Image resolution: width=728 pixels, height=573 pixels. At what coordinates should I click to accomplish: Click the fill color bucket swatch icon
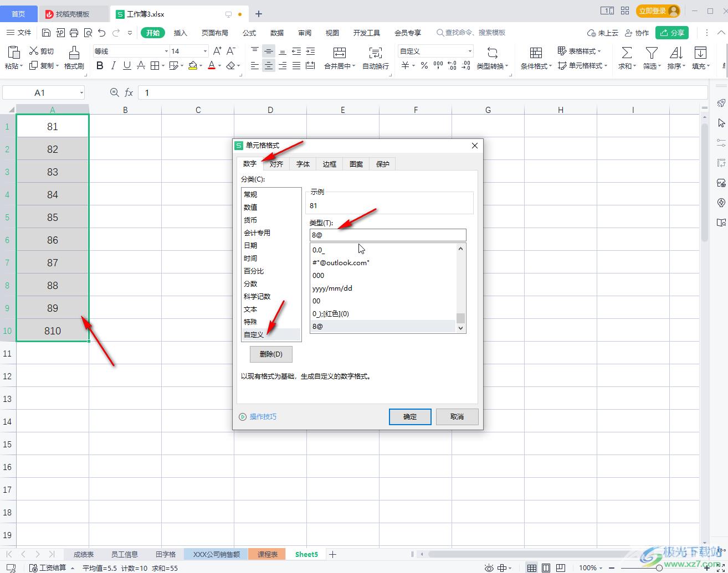tap(193, 66)
